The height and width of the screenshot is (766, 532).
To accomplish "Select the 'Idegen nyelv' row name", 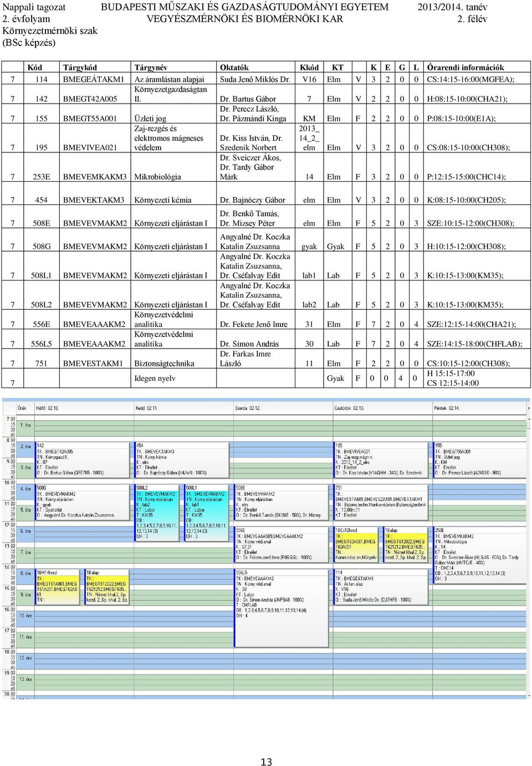I will (x=155, y=378).
